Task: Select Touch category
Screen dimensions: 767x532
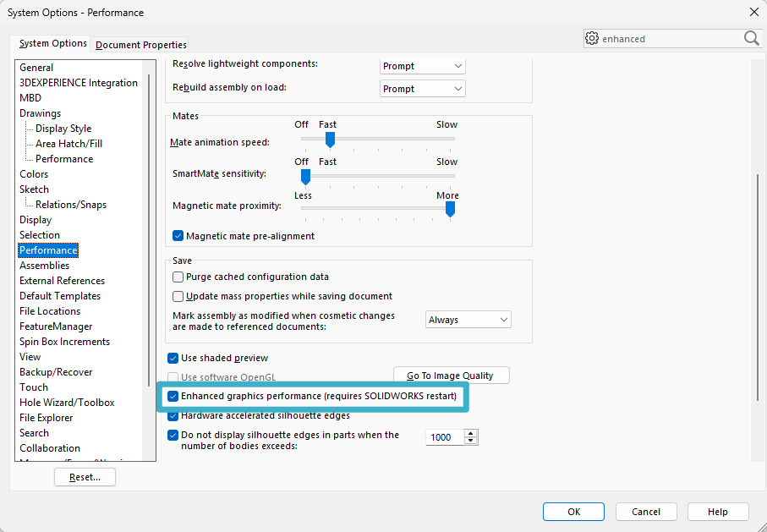Action: point(34,387)
